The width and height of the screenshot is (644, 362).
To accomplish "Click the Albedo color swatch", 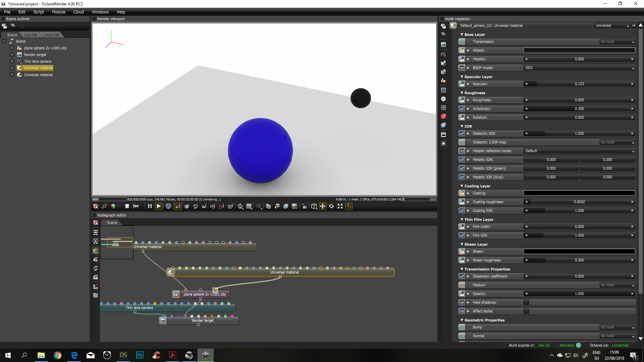I will click(579, 50).
